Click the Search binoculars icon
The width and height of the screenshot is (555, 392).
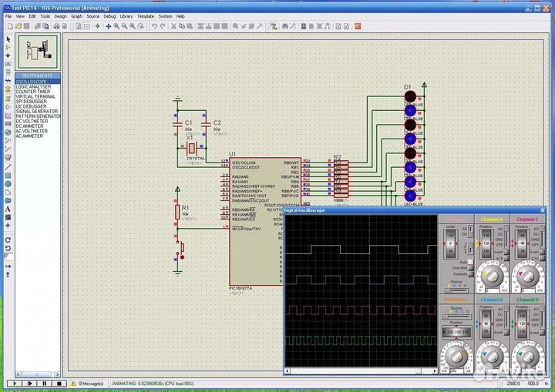tap(284, 26)
